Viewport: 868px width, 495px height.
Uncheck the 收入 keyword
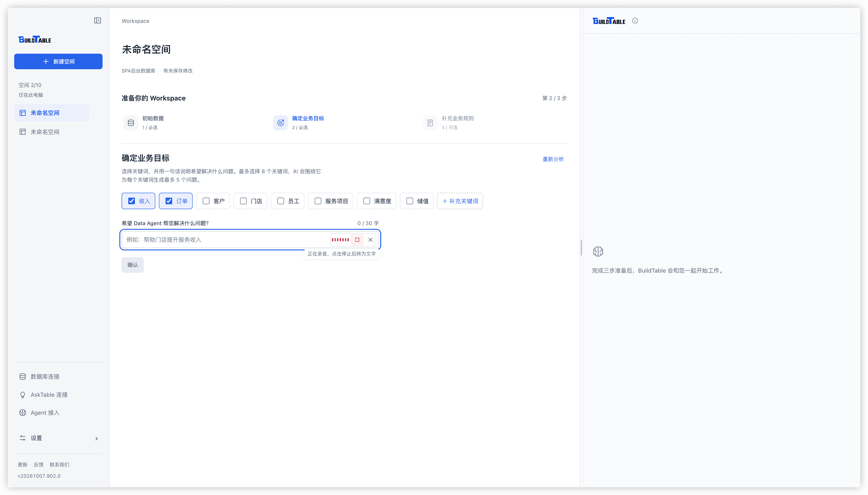138,201
